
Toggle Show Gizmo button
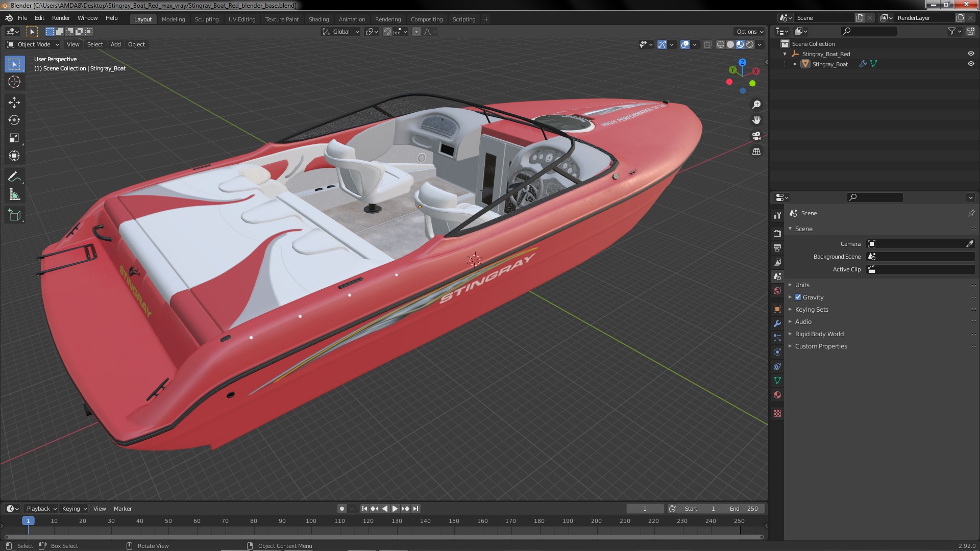click(x=662, y=44)
